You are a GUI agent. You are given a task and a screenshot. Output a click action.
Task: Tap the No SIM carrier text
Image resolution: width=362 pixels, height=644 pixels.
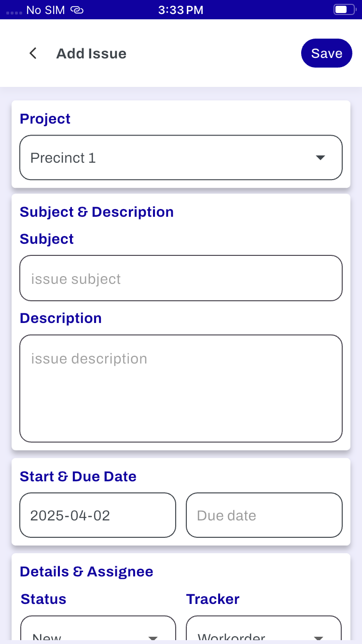[x=45, y=10]
